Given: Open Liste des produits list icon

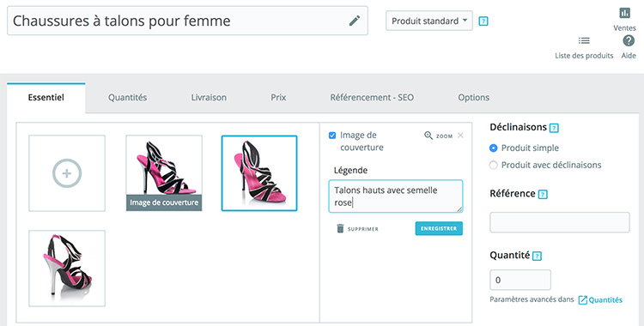Looking at the screenshot, I should (x=584, y=40).
